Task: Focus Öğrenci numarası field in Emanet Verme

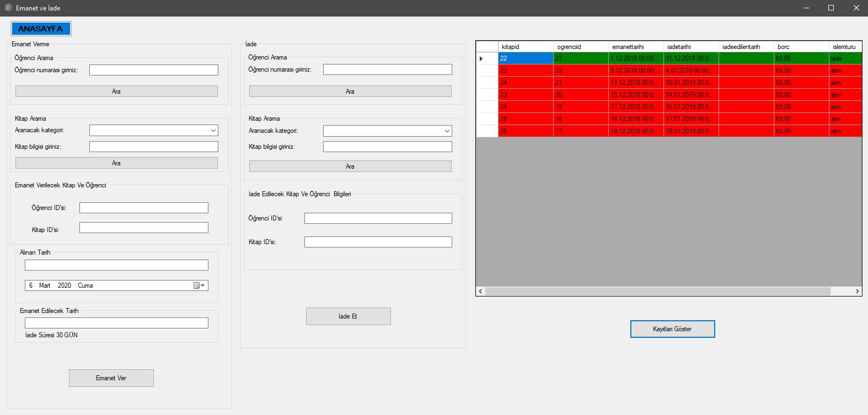Action: pos(154,70)
